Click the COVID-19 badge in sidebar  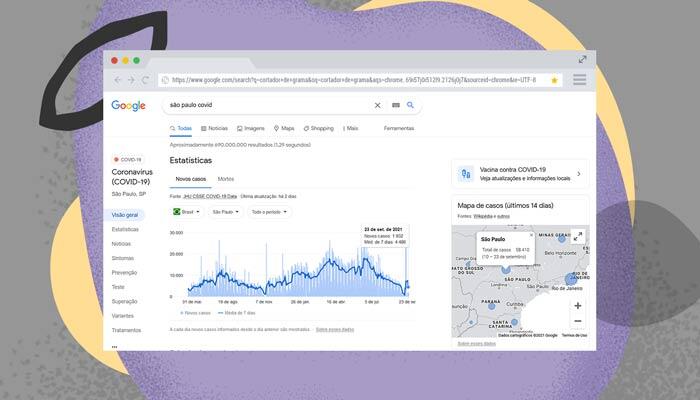pos(127,159)
